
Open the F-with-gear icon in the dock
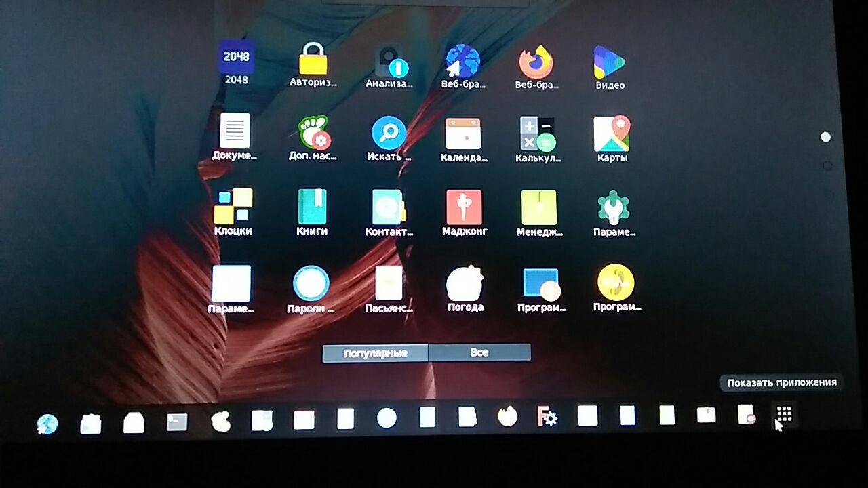click(x=547, y=416)
